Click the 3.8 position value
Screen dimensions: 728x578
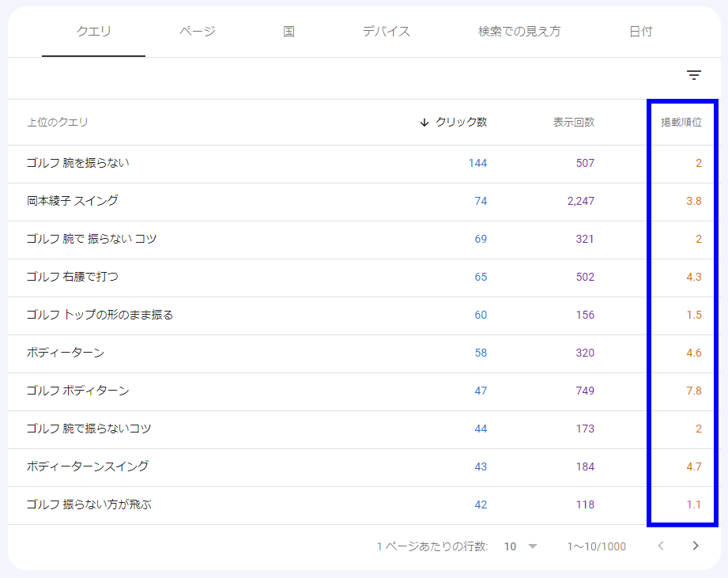[694, 201]
